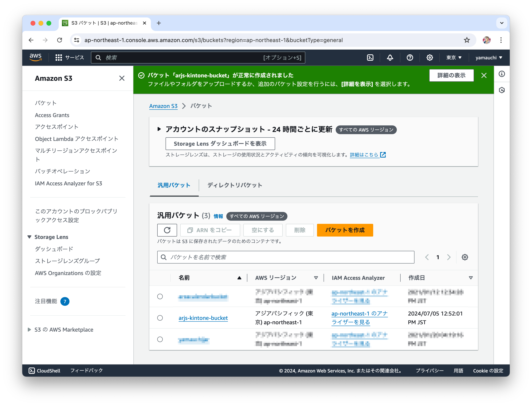
Task: Open バッチオペレーション in the sidebar
Action: 62,171
